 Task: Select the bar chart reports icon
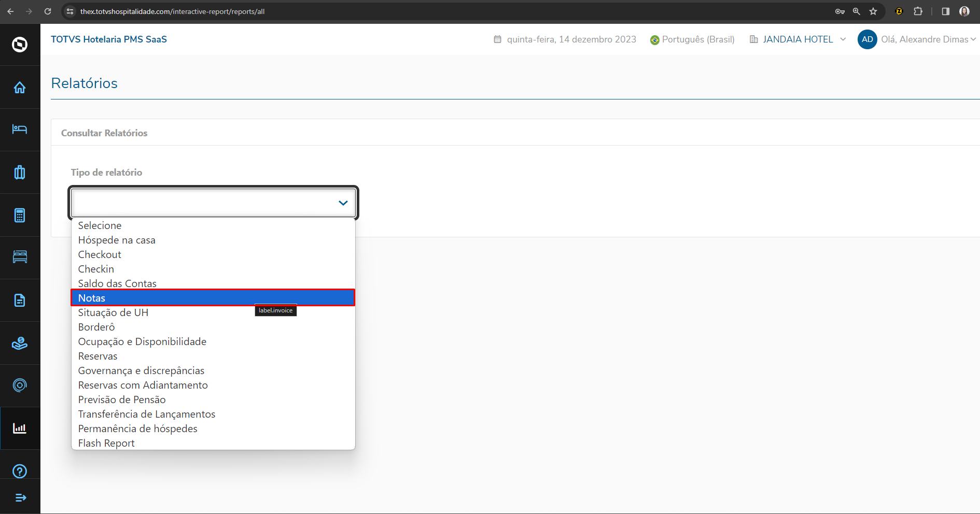(x=20, y=428)
